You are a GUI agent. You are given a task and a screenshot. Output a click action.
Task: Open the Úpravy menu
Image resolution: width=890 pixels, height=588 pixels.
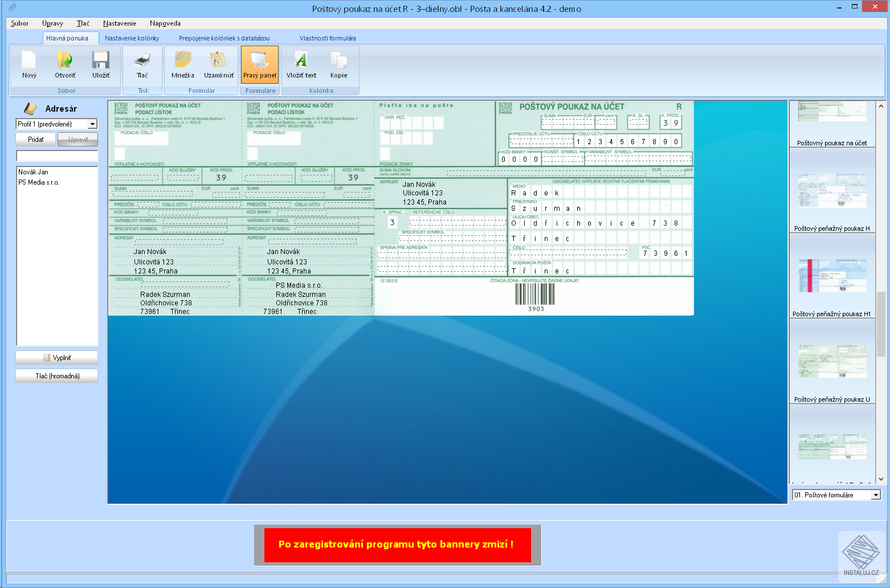pyautogui.click(x=52, y=23)
